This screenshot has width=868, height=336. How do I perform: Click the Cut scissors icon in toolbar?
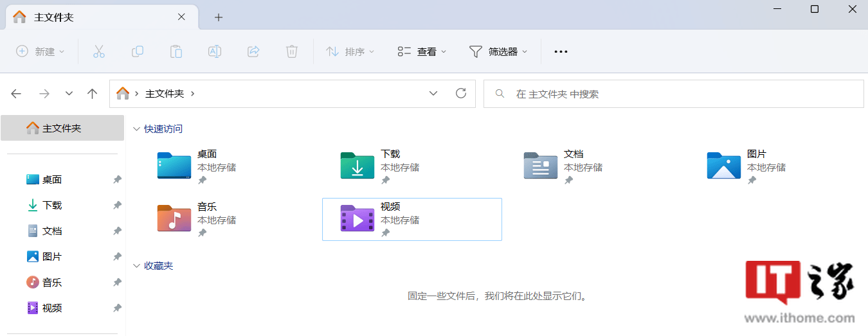tap(98, 51)
